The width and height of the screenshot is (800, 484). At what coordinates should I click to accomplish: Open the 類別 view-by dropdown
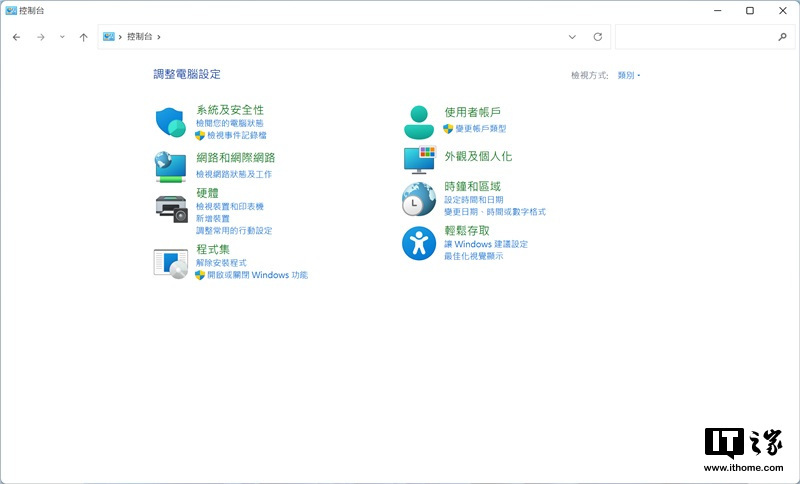click(x=629, y=75)
